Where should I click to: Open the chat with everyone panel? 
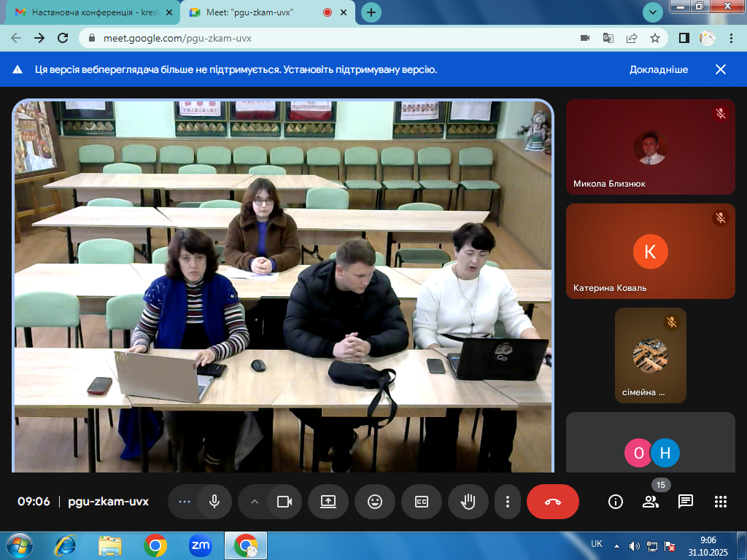pyautogui.click(x=685, y=502)
